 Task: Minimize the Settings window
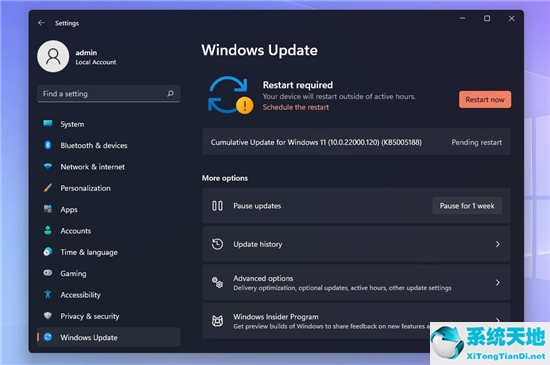click(462, 19)
